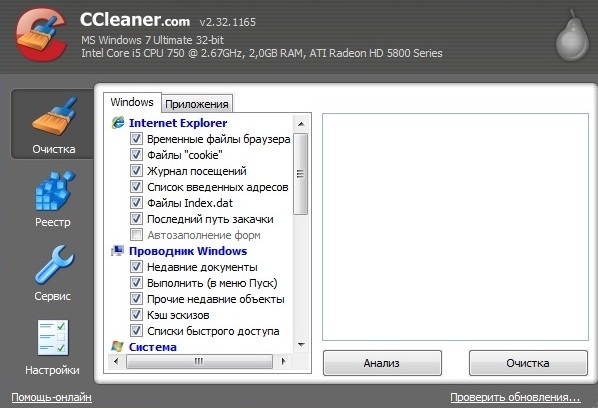Open the Сервис tools wrench icon
598x408 pixels.
pos(54,265)
